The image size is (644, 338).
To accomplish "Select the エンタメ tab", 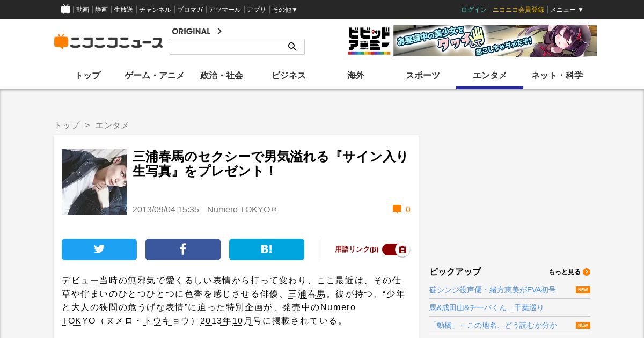I will coord(490,76).
